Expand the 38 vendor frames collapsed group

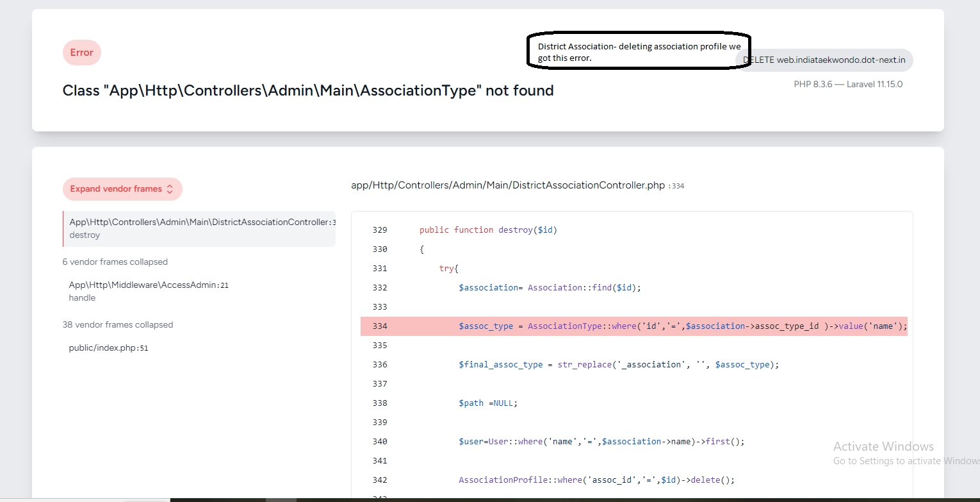tap(118, 324)
